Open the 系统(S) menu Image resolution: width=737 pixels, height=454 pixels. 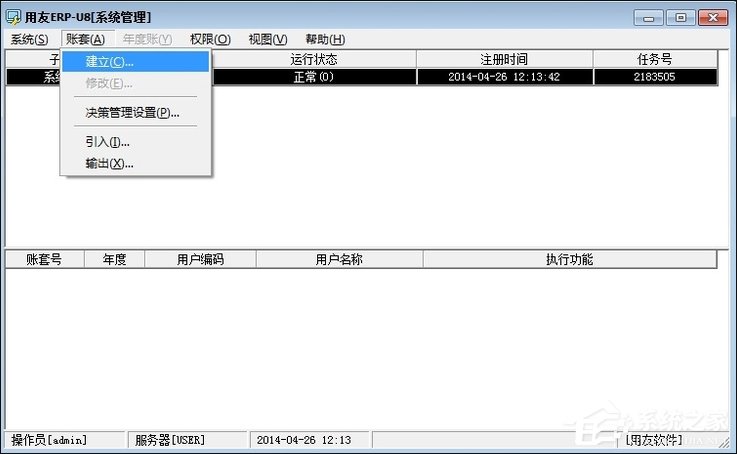tap(29, 39)
